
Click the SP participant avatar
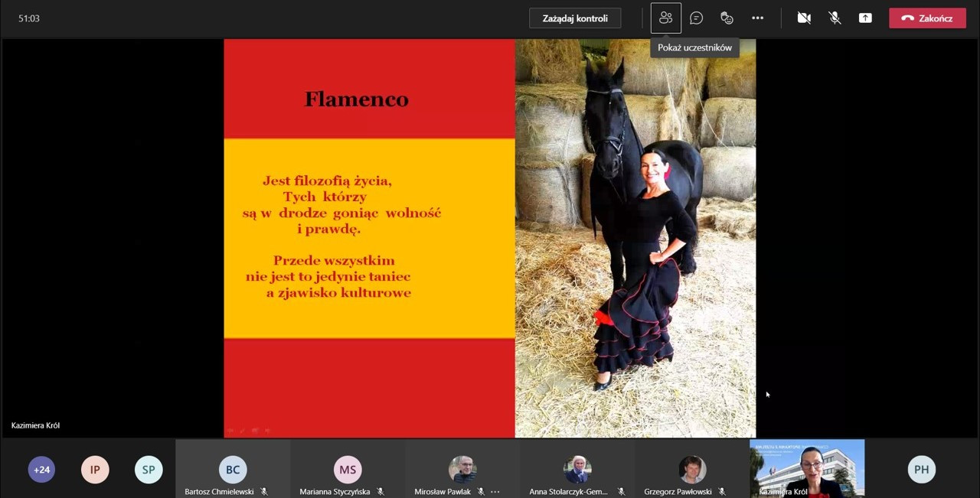coord(149,470)
